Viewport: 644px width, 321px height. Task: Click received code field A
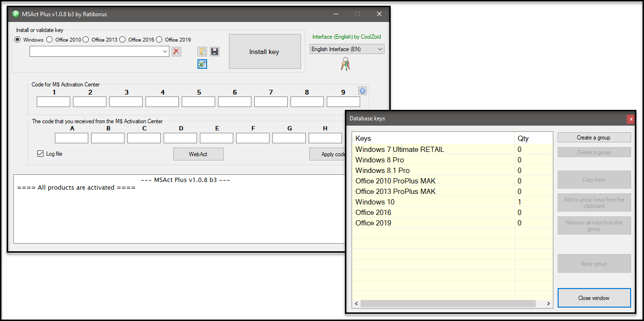pyautogui.click(x=72, y=138)
